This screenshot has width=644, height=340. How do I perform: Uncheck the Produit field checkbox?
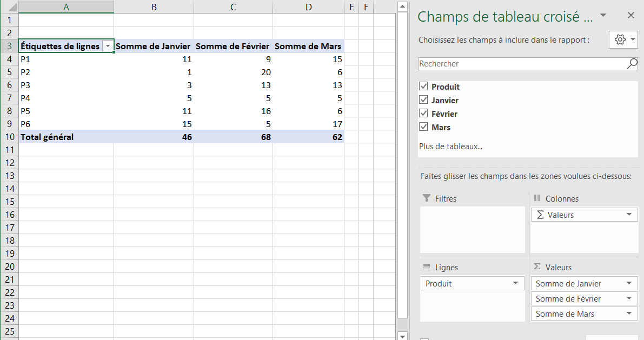(x=423, y=86)
